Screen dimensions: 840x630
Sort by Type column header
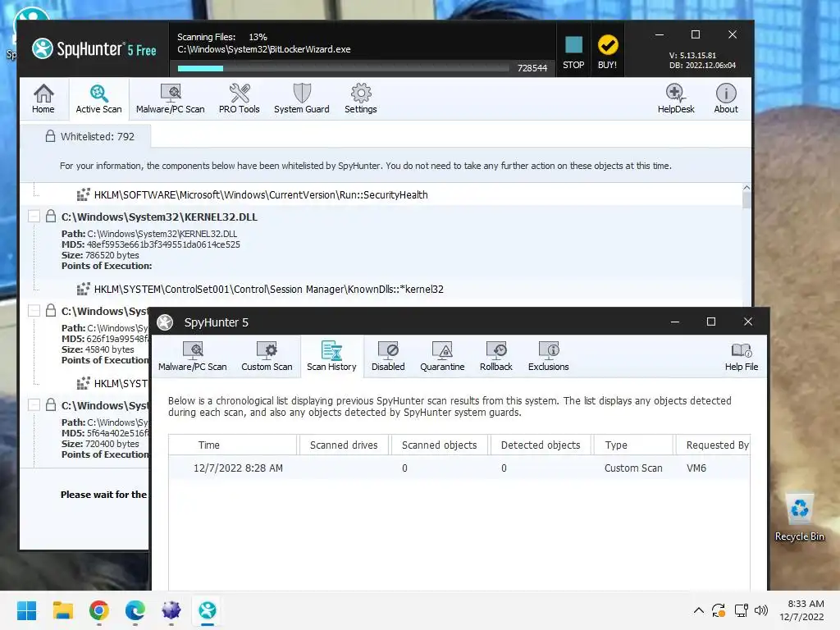(x=632, y=445)
